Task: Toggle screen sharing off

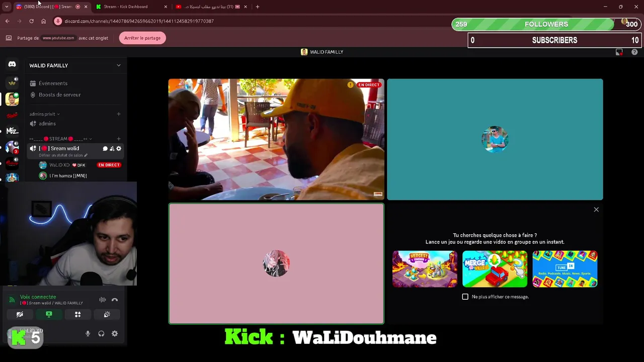Action: (x=49, y=314)
